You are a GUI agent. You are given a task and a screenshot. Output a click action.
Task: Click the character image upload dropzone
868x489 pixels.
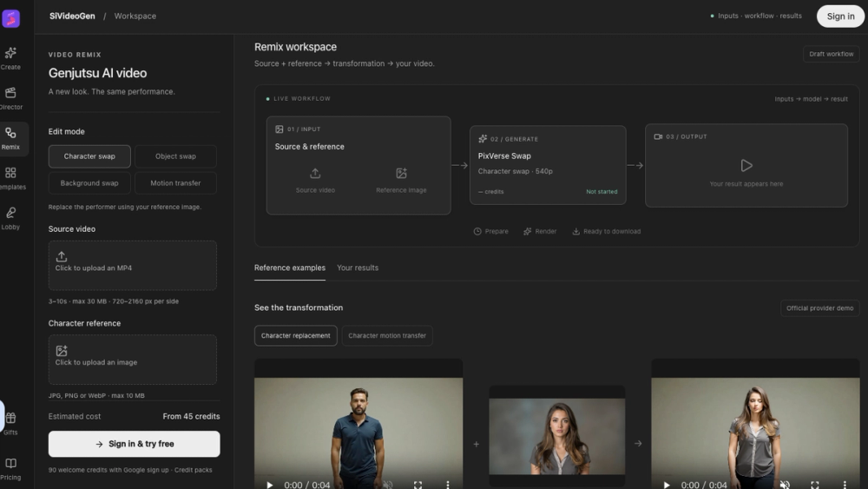132,360
